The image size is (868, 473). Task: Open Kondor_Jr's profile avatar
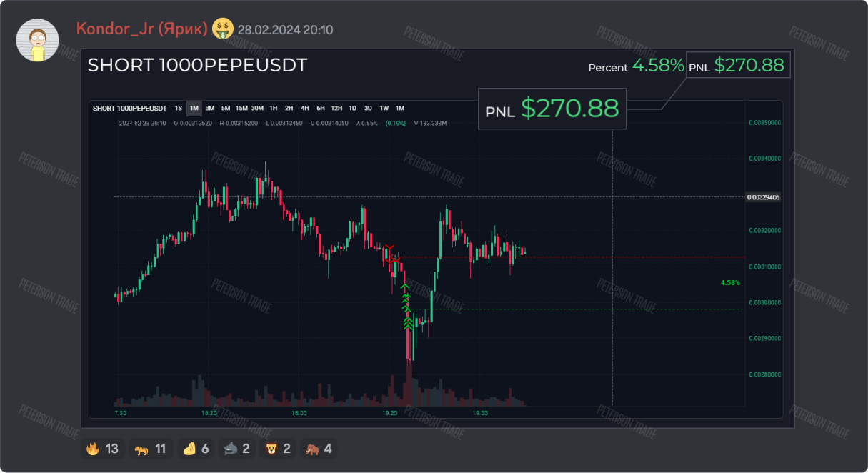37,40
